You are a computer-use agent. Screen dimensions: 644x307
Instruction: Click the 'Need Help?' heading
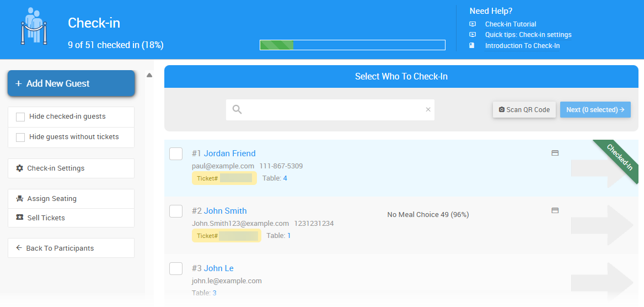(491, 11)
